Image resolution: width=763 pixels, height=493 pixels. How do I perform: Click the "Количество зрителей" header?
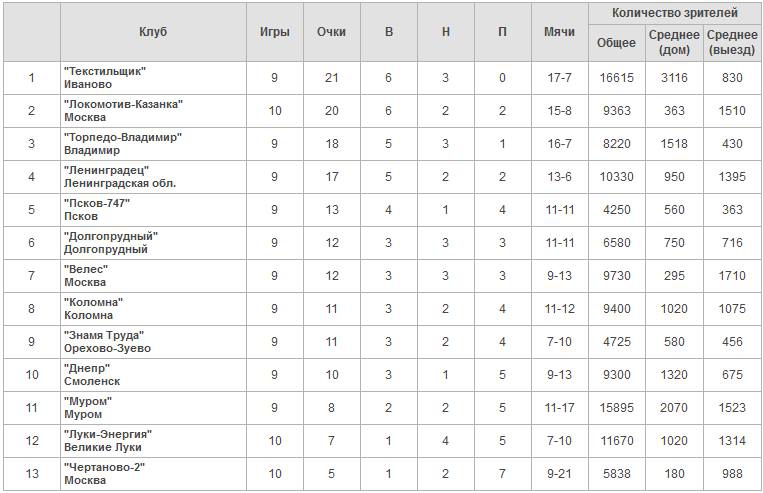675,13
